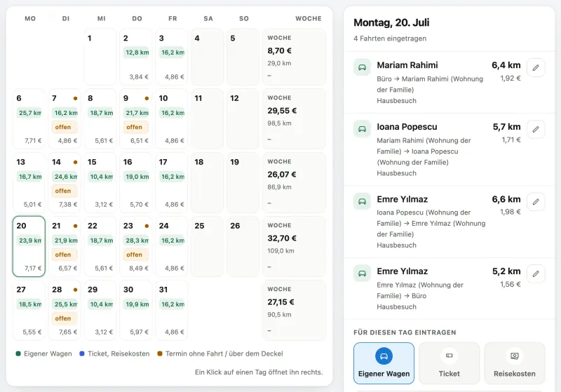Open Sunday the 26th
The height and width of the screenshot is (392, 561).
pyautogui.click(x=243, y=246)
